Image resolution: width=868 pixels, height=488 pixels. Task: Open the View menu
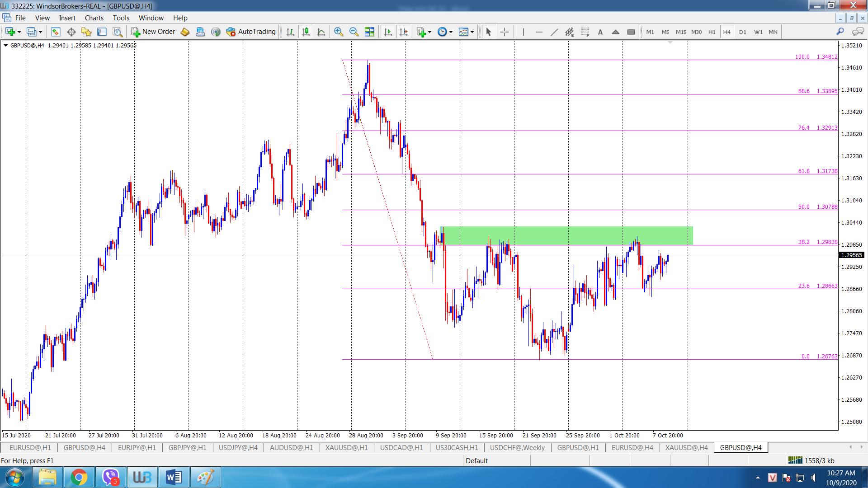click(42, 18)
